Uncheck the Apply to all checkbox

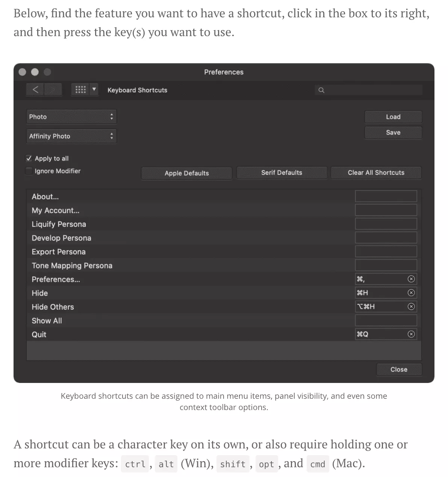[29, 158]
